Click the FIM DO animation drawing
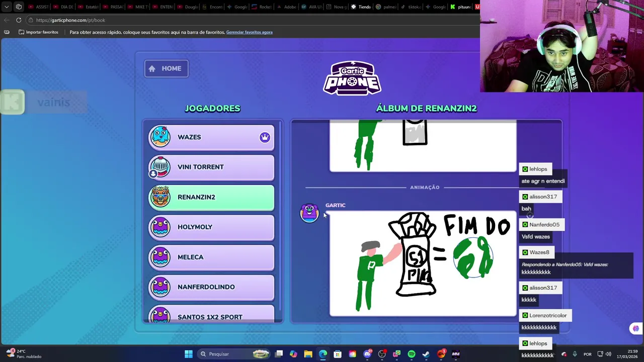 coord(423,263)
